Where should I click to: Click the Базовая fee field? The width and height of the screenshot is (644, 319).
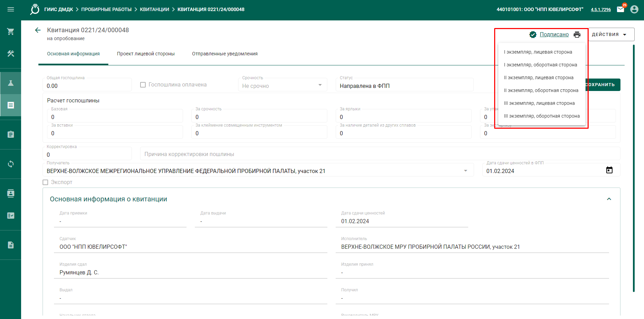(x=115, y=116)
